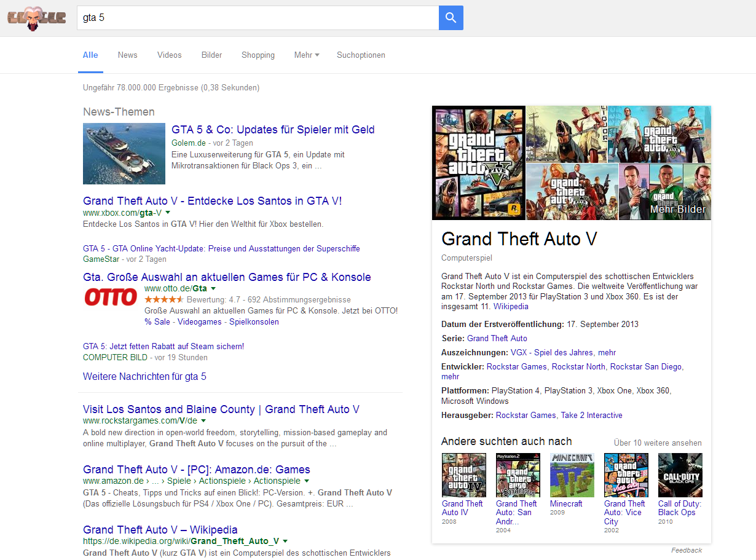Screen dimensions: 756x560
Task: Click Grand Theft Auto IV title link
Action: [463, 508]
